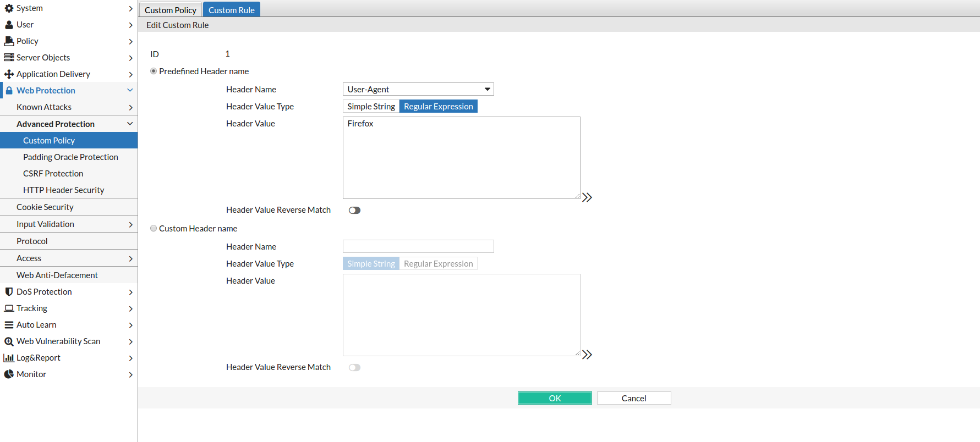Click the System gear icon in sidebar
980x442 pixels.
9,8
